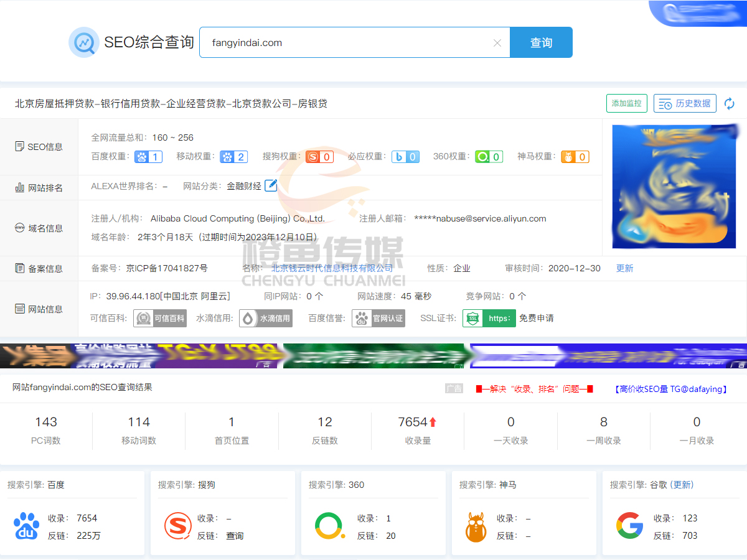
Task: Click the Baidu weight badge showing 1
Action: point(149,157)
